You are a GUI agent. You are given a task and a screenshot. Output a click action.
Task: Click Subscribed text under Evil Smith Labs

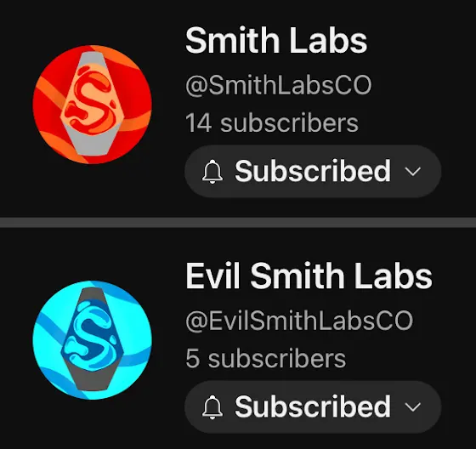point(313,406)
